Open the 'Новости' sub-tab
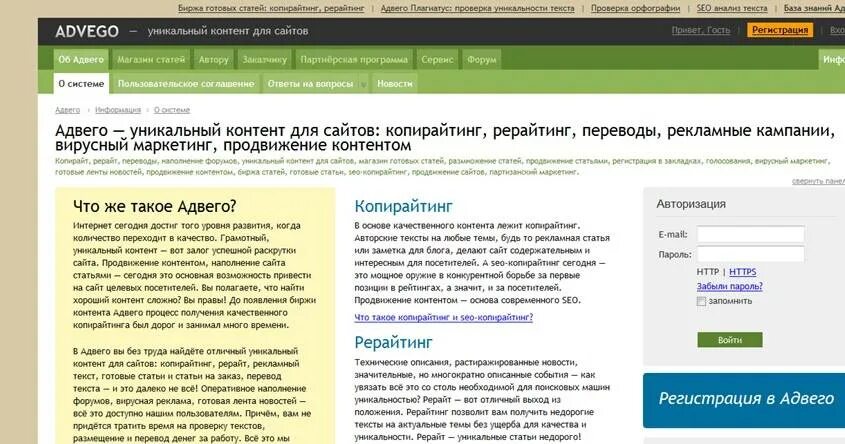845x444 pixels. coord(394,84)
